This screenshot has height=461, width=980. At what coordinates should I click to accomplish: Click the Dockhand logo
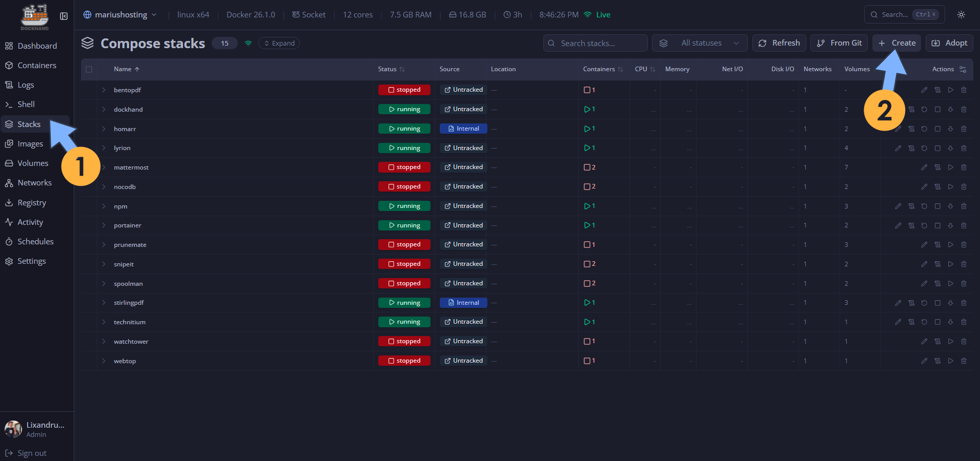coord(34,16)
